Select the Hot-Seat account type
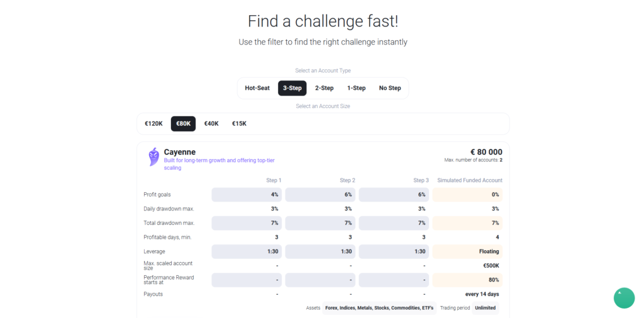This screenshot has width=644, height=318. tap(257, 88)
